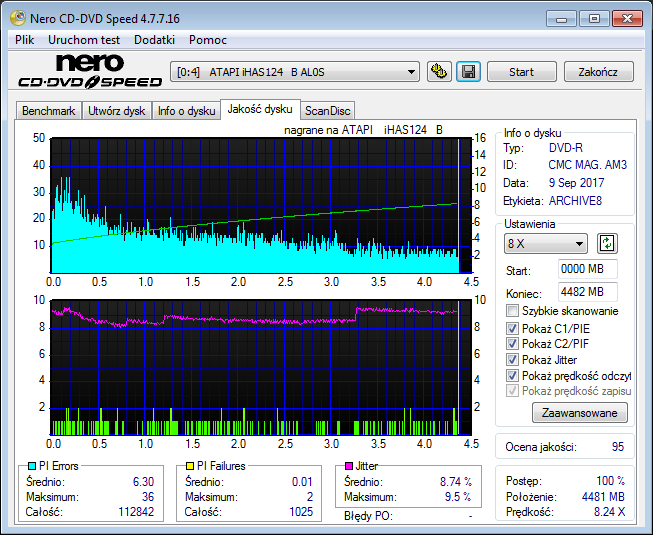Click the PI Errors upper graph area

pyautogui.click(x=261, y=206)
